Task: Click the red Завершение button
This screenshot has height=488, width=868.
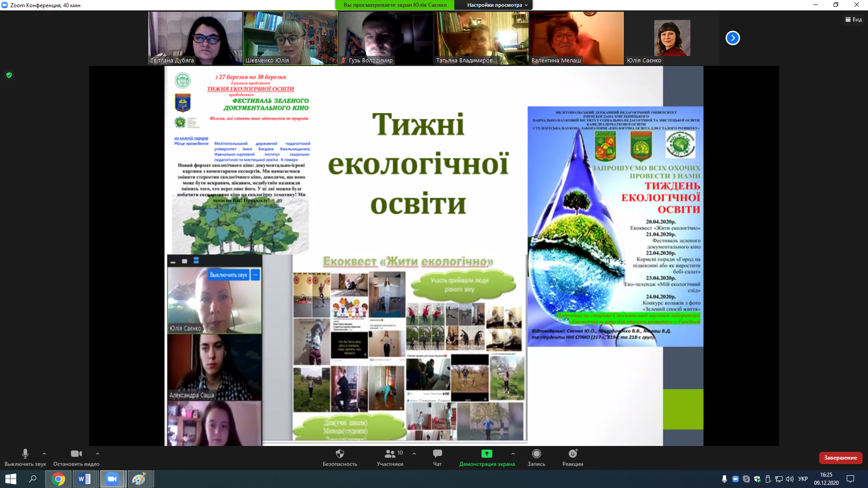Action: pos(840,458)
